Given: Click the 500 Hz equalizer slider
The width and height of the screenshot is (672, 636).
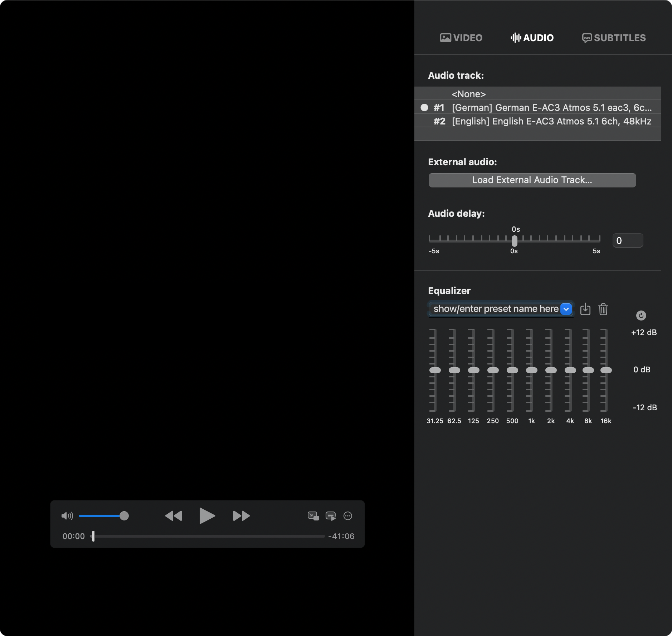Looking at the screenshot, I should click(x=512, y=370).
